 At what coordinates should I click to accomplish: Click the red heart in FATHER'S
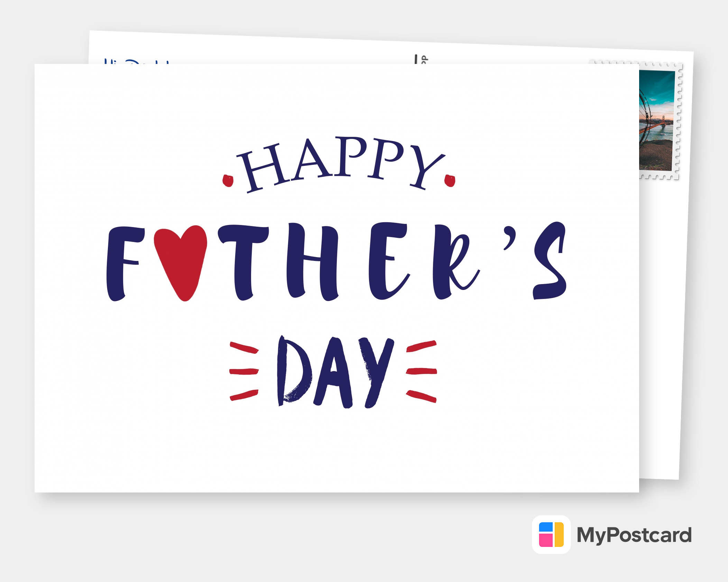[180, 263]
